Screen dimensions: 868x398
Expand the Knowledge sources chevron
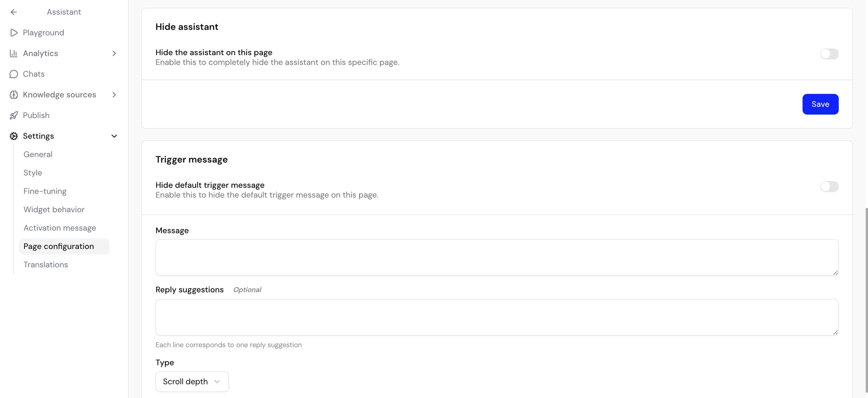pos(114,95)
